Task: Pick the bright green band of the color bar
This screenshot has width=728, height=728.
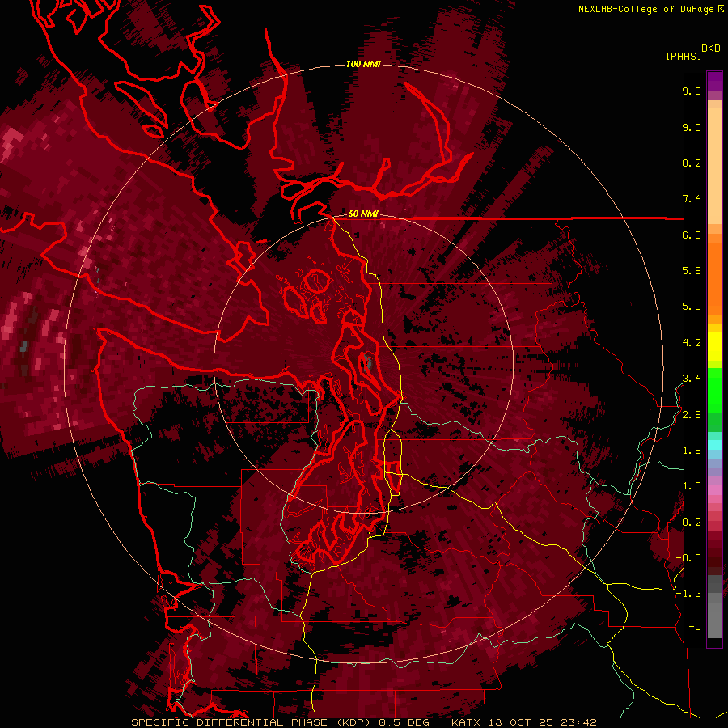Action: 714,391
